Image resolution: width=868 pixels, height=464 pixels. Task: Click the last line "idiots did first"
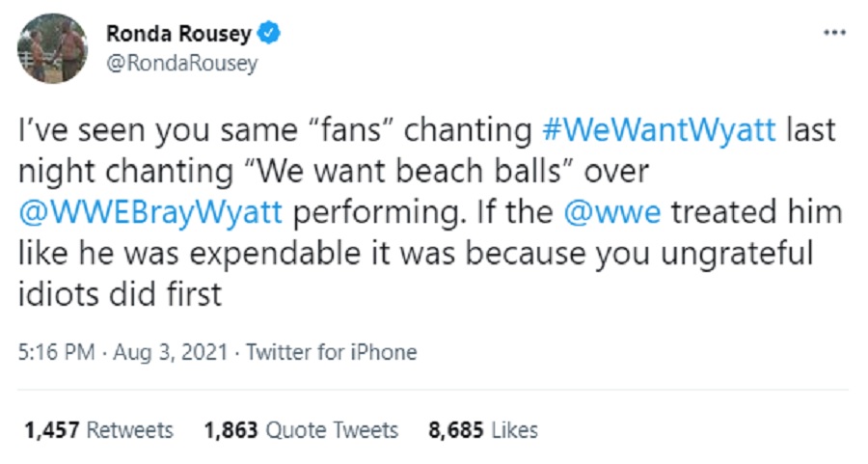122,294
